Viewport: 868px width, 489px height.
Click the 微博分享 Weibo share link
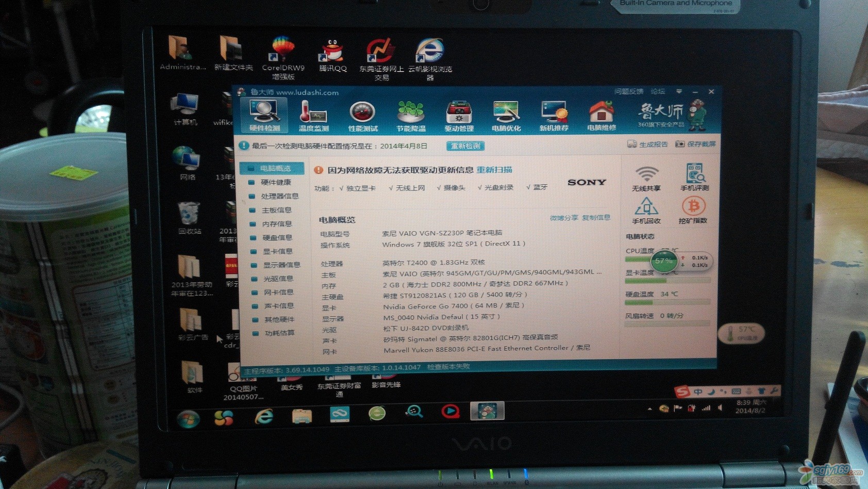[564, 218]
